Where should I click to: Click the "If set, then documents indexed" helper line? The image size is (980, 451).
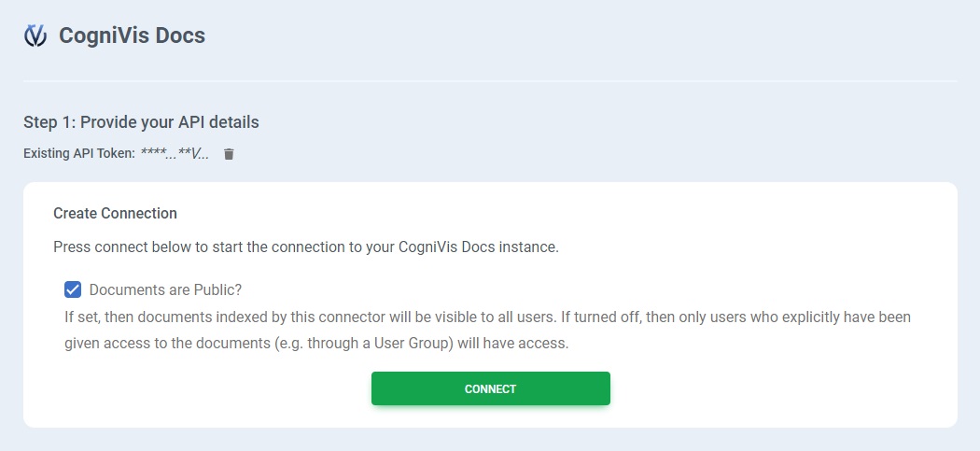(x=280, y=317)
